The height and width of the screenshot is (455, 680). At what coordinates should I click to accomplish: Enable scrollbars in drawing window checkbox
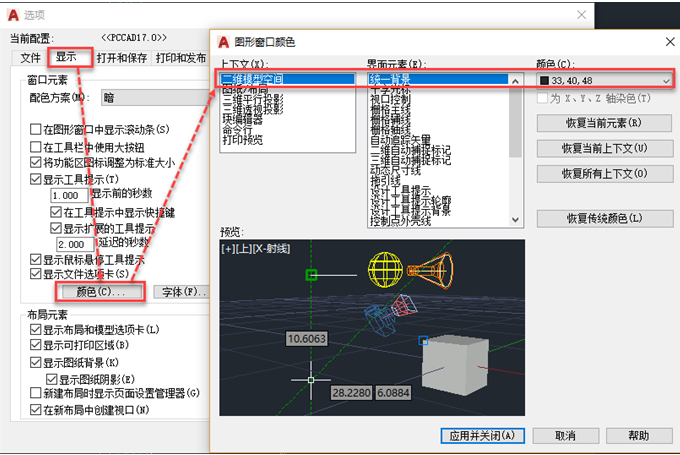click(x=36, y=129)
